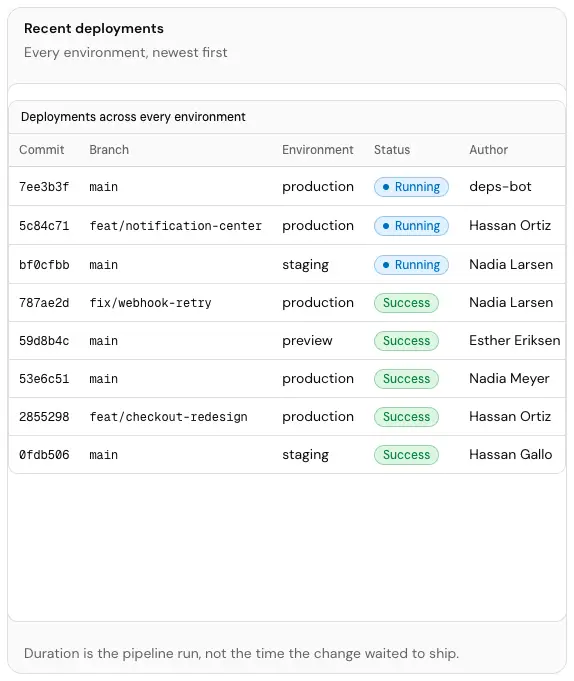Click the Success badge on the preview deployment
This screenshot has width=574, height=681.
[x=406, y=341]
